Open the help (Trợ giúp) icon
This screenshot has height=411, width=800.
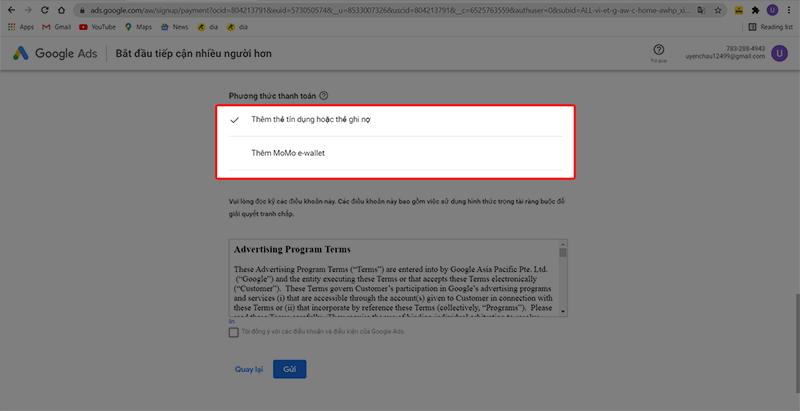click(x=659, y=50)
